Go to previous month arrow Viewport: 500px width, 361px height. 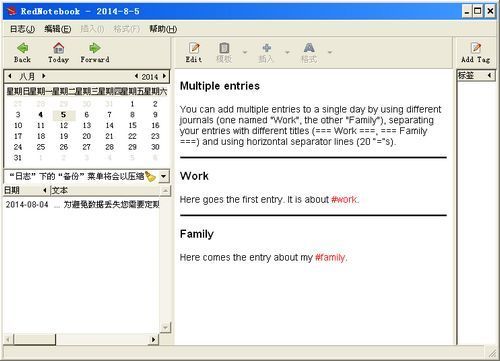click(x=10, y=76)
